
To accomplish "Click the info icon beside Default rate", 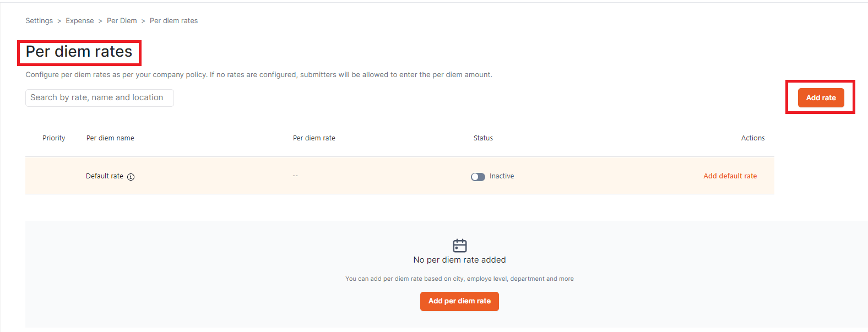I will click(x=131, y=177).
